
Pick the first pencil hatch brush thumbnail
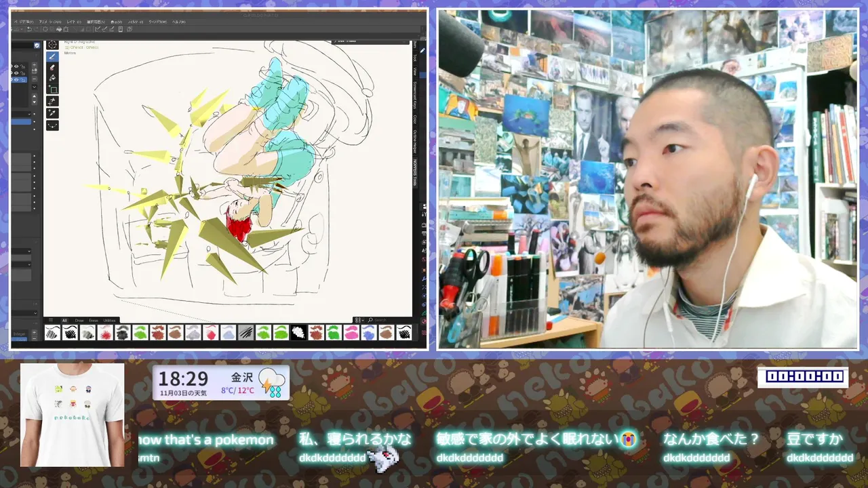point(52,332)
